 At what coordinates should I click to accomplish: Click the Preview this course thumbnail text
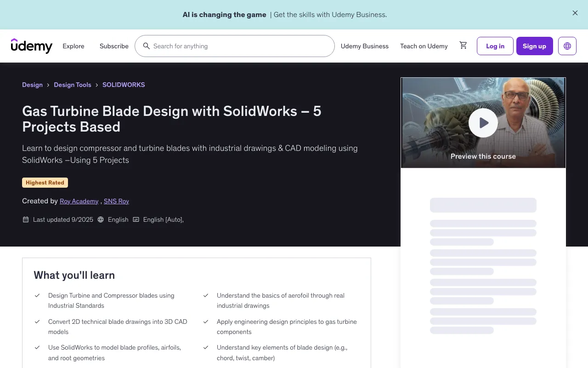tap(483, 156)
